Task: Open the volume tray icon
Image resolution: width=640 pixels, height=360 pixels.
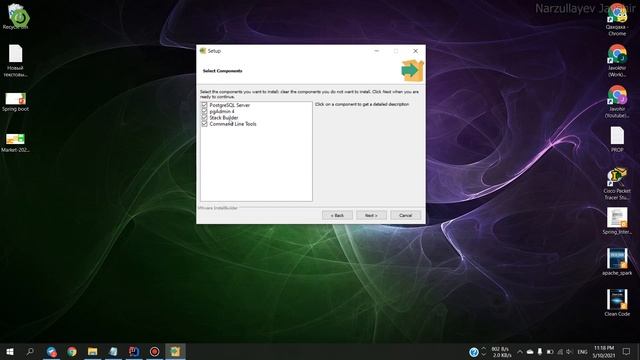Action: click(570, 352)
